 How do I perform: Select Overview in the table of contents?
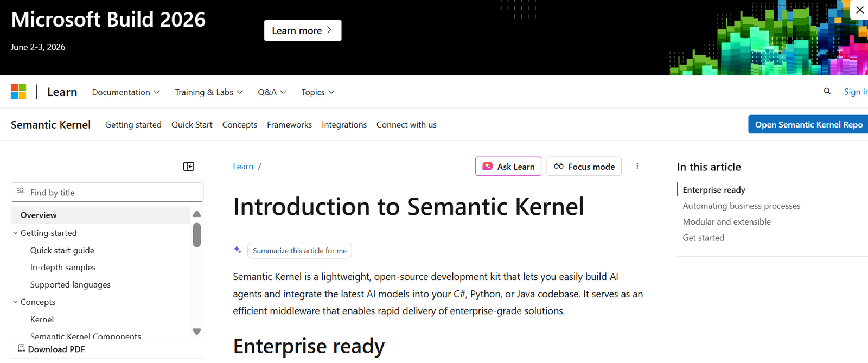(x=100, y=215)
